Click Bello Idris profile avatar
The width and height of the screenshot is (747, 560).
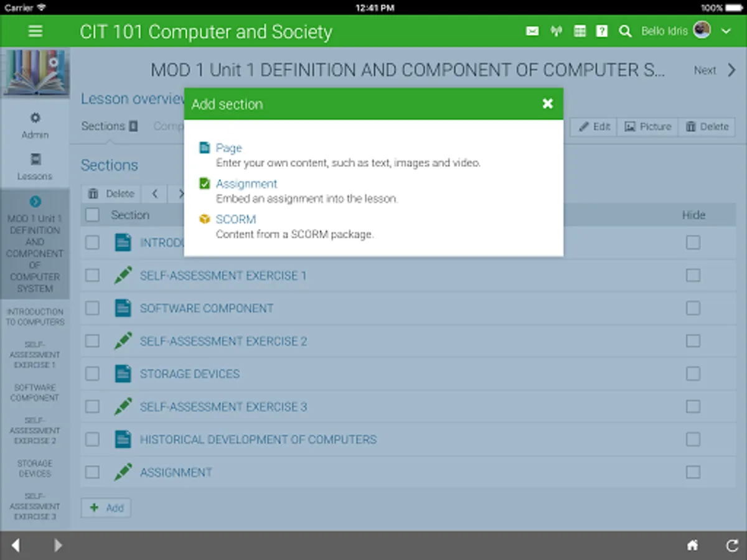pos(702,30)
